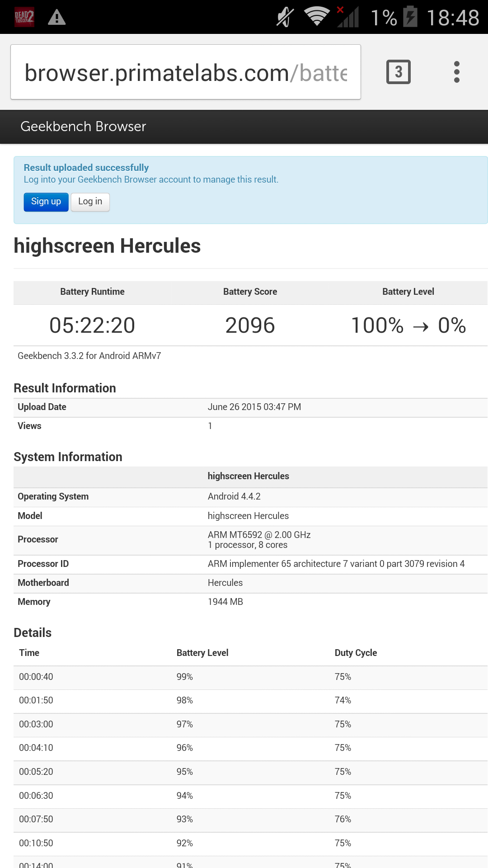
Task: Select the Result Information heading
Action: (65, 388)
